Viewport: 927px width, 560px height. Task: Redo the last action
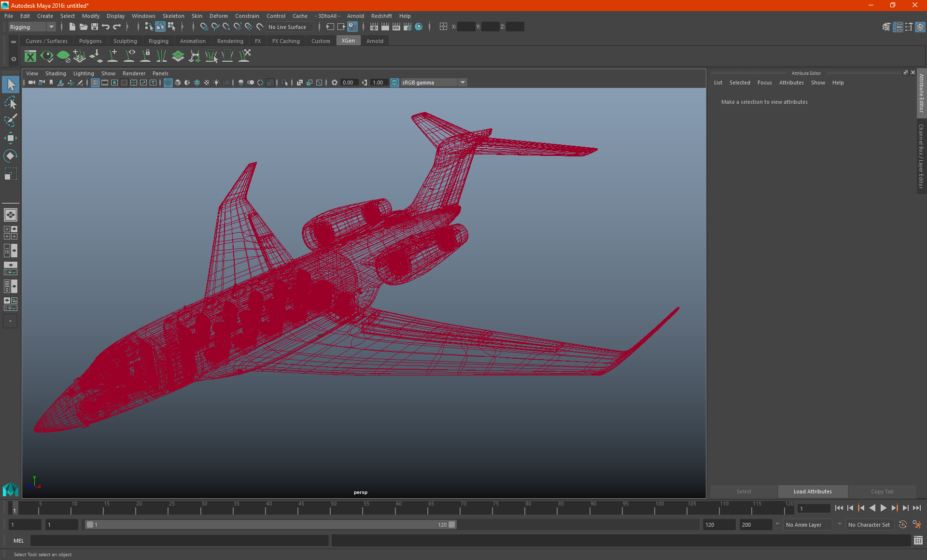[x=117, y=27]
